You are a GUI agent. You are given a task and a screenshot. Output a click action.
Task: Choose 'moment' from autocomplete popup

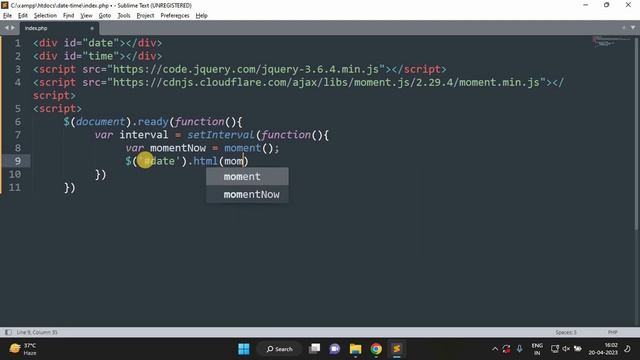click(247, 176)
